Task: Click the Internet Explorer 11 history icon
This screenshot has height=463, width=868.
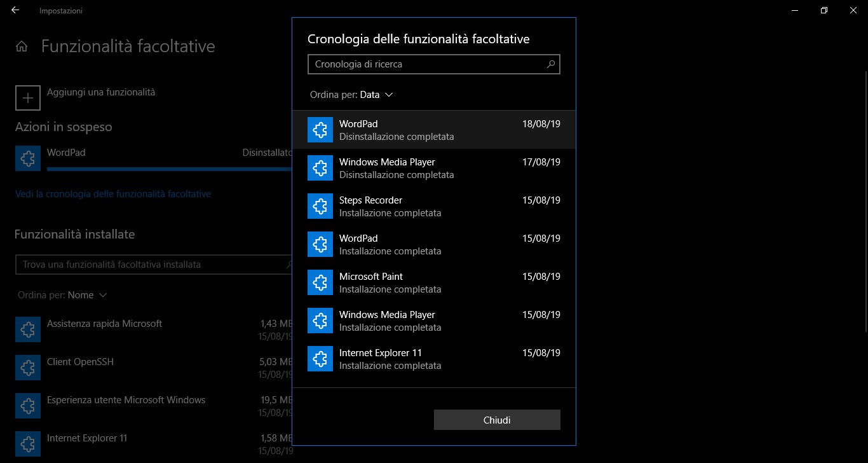Action: point(320,359)
